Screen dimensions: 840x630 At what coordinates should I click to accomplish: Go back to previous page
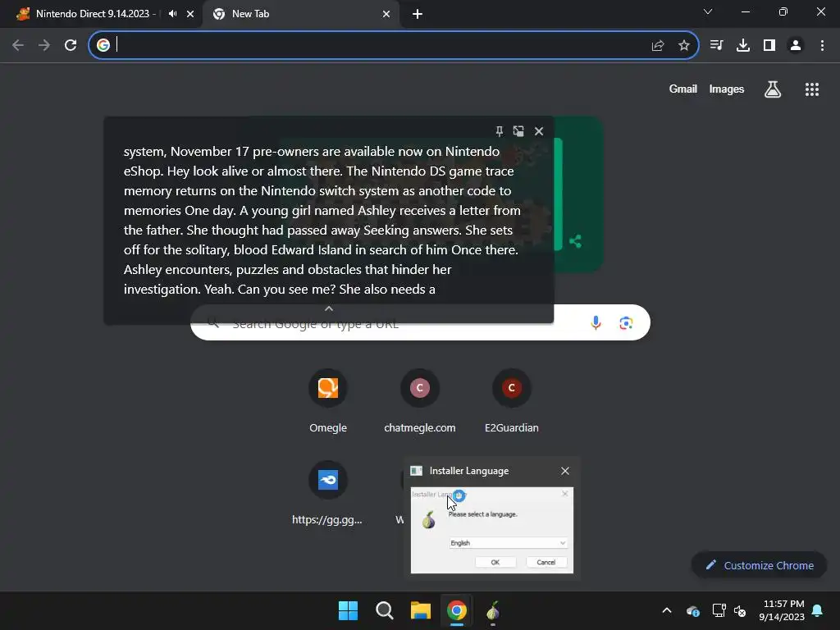coord(18,45)
